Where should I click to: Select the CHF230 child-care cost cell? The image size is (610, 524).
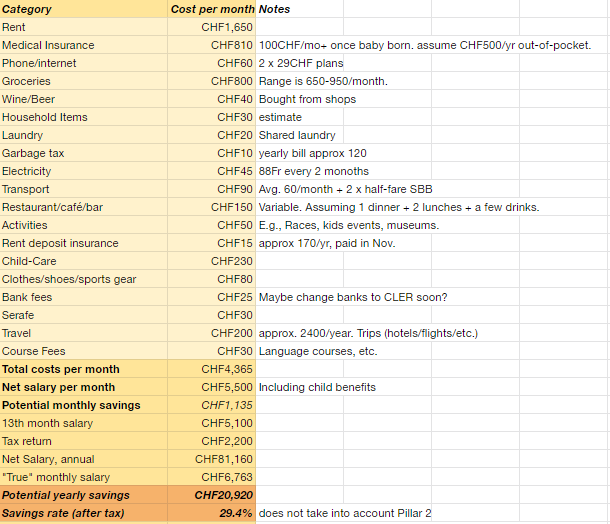click(212, 261)
